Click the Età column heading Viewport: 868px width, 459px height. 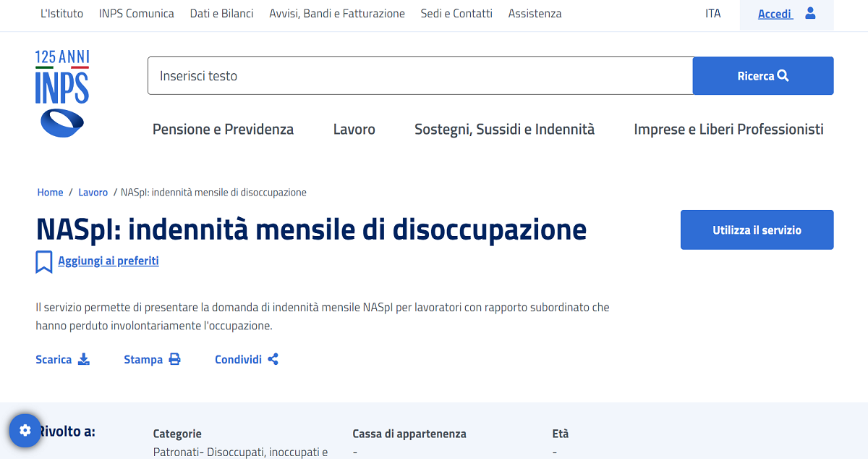click(x=561, y=434)
